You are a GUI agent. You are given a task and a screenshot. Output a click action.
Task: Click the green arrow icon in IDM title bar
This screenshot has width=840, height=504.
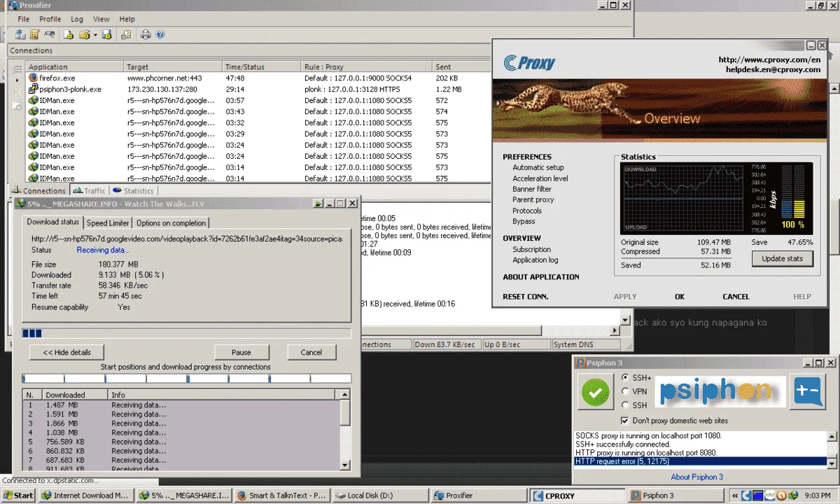[x=318, y=204]
